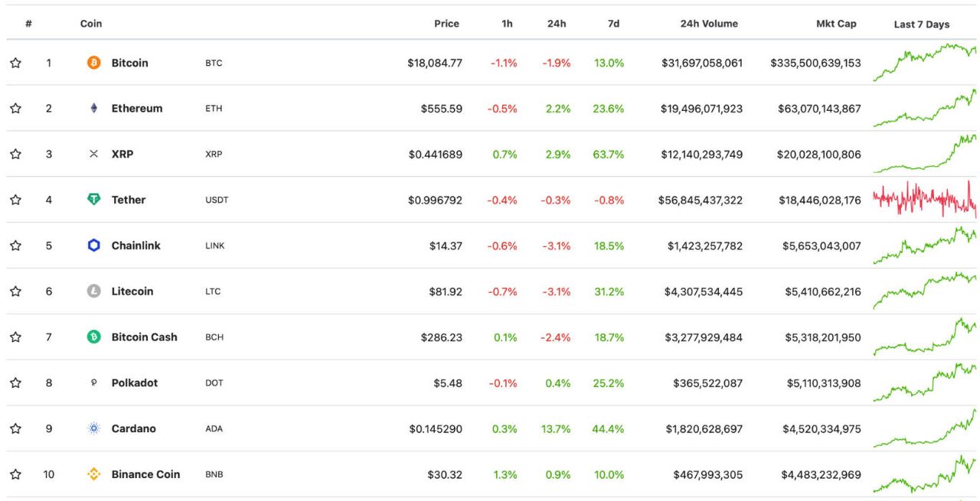Screen dimensions: 980x501
Task: Sort by the 7d change header
Action: click(x=613, y=24)
